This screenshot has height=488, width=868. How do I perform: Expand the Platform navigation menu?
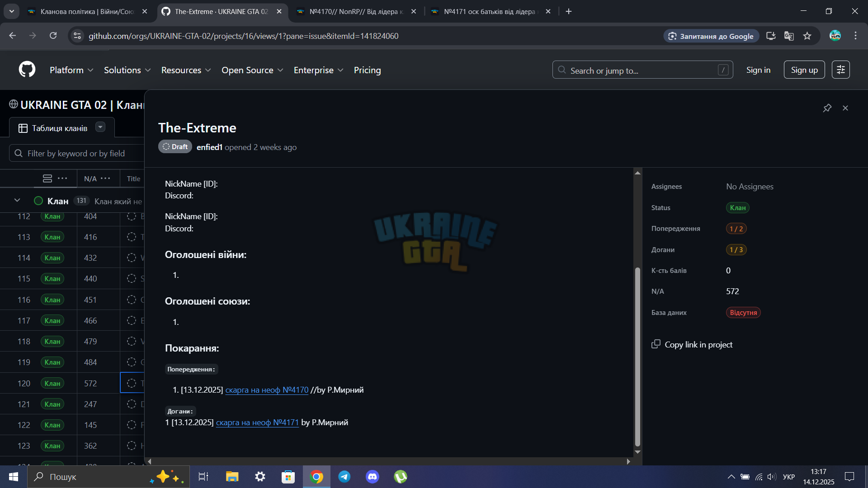[x=71, y=70]
